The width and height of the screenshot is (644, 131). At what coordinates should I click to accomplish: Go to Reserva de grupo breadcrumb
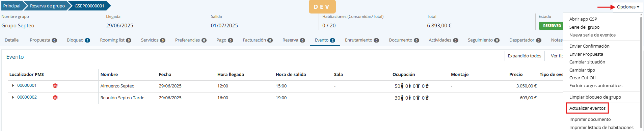tap(47, 6)
